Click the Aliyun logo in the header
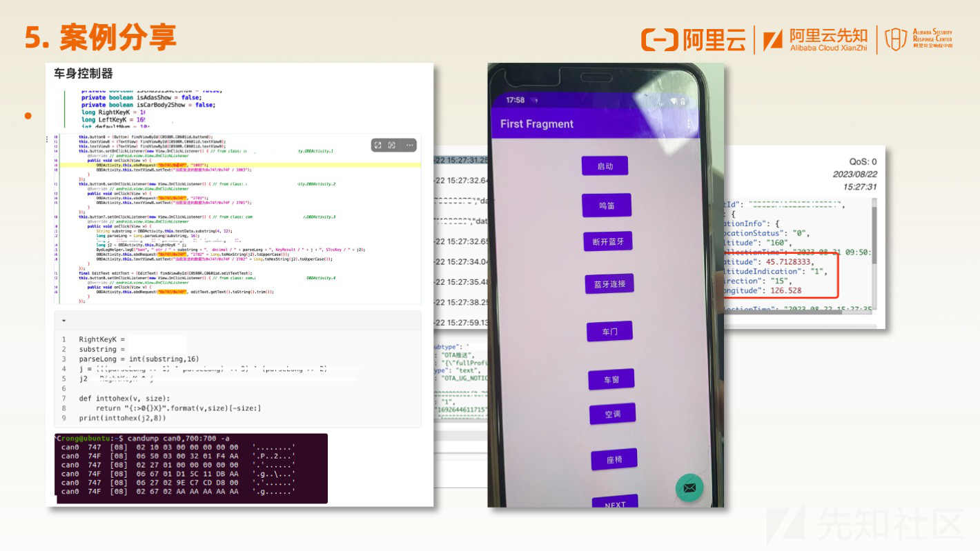Screen dimensions: 980x551 click(x=693, y=40)
